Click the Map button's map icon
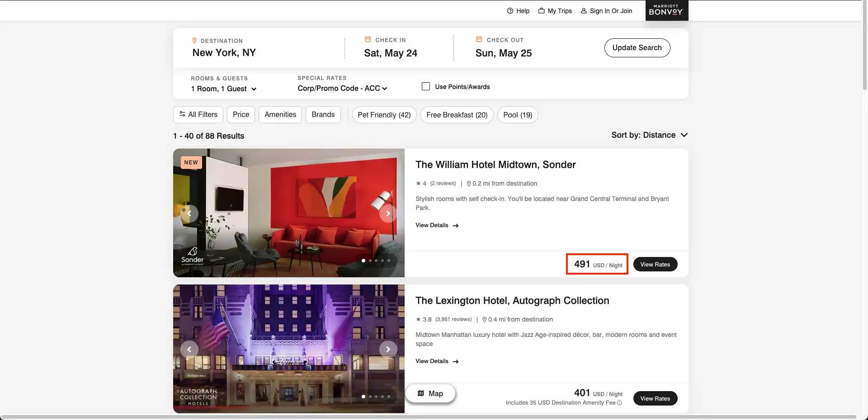The image size is (868, 420). coord(421,393)
